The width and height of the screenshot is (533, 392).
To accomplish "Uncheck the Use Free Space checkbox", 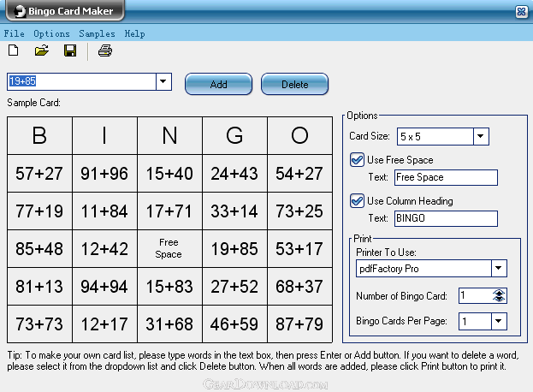I will pos(357,160).
